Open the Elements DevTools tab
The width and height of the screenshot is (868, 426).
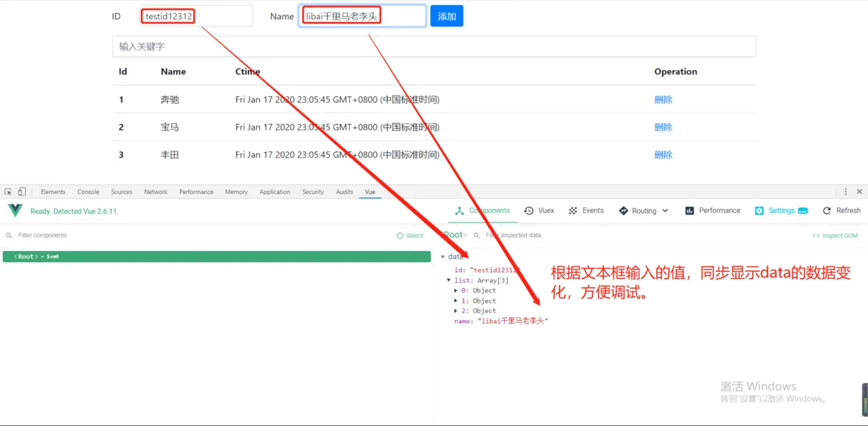(53, 191)
